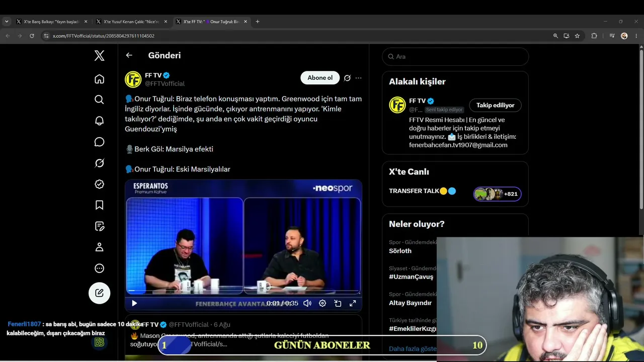Play the FF TV video
The height and width of the screenshot is (362, 644).
(x=134, y=303)
